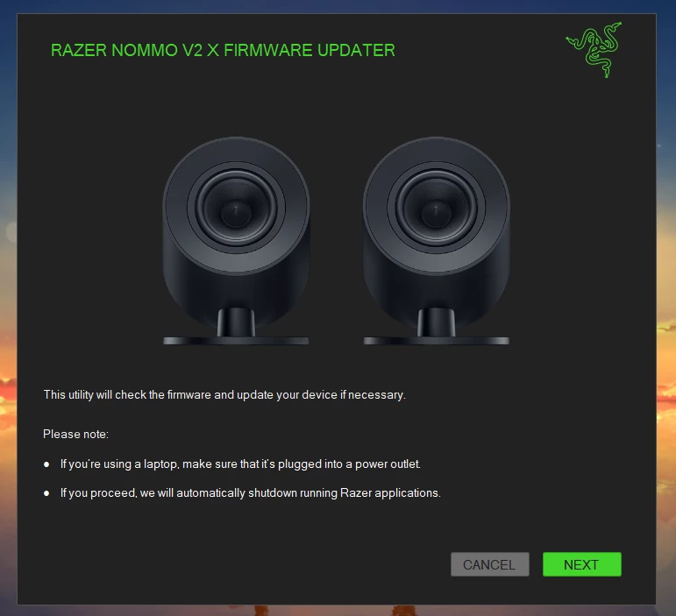Click the left speaker's stand neck
Screen dimensions: 676x616
pyautogui.click(x=236, y=322)
